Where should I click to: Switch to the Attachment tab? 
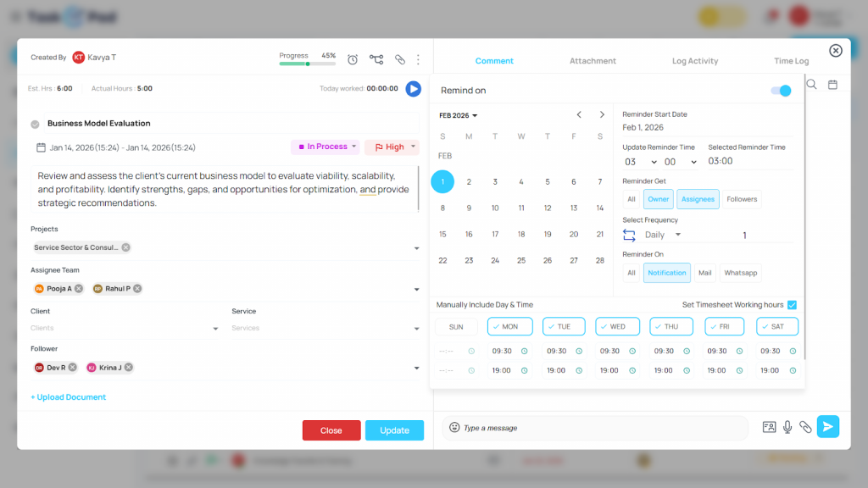point(593,61)
